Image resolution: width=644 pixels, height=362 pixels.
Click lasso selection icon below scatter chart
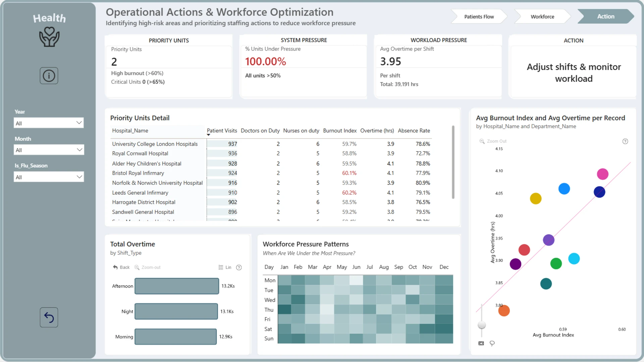[492, 343]
